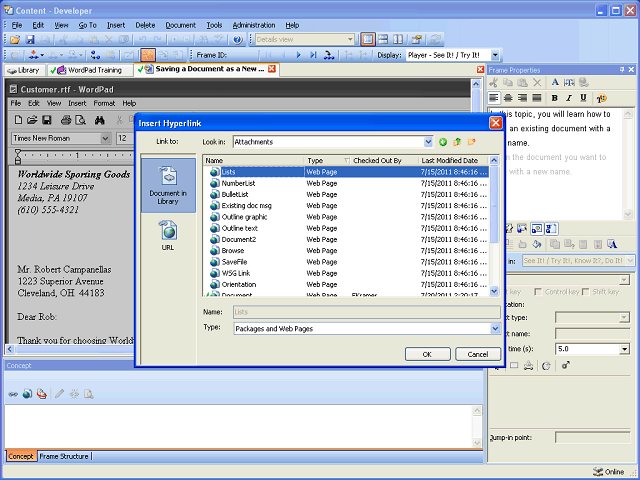Click the WordPad New document icon
This screenshot has width=640, height=480.
[18, 120]
